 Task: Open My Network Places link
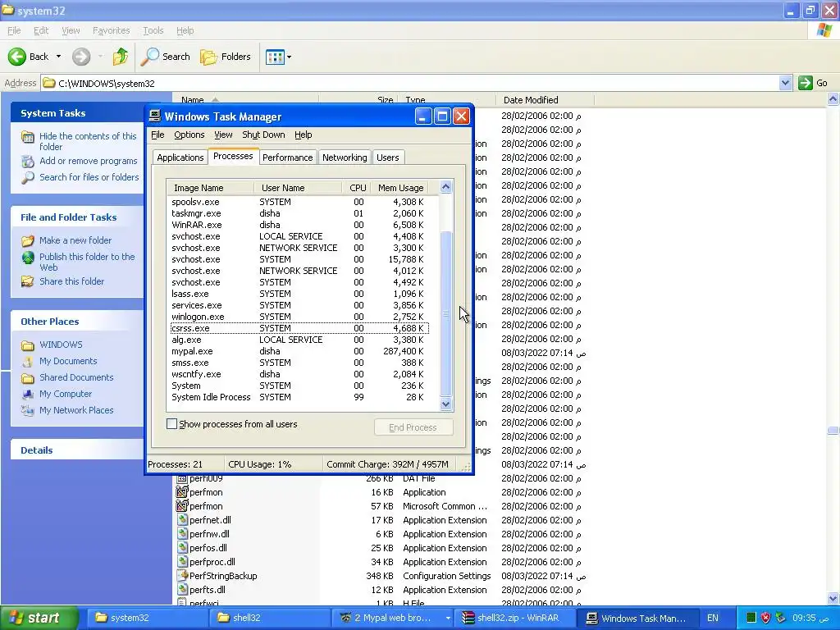[76, 410]
